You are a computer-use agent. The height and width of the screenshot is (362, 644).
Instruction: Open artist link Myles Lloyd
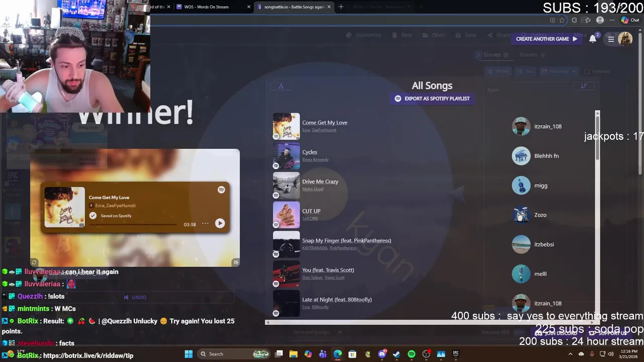tap(312, 189)
